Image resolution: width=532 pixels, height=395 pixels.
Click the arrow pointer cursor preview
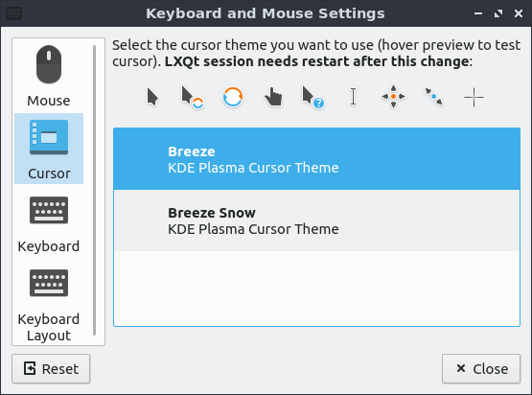152,97
